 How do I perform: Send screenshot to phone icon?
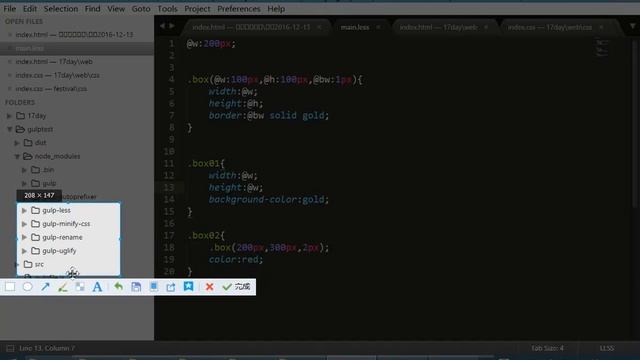pyautogui.click(x=153, y=287)
